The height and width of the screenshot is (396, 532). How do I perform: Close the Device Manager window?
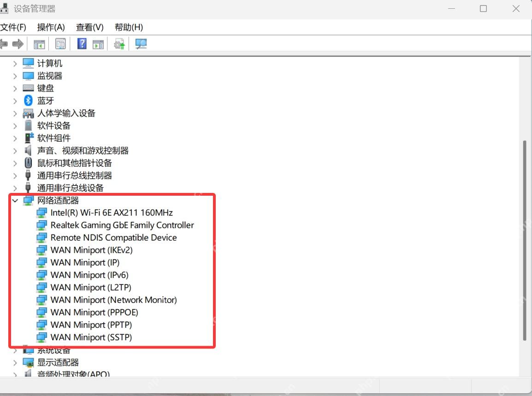(x=516, y=8)
